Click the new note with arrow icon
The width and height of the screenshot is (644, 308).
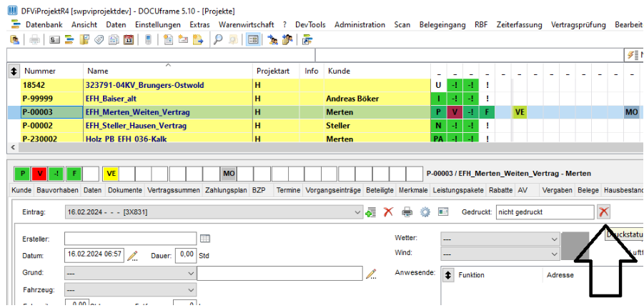click(198, 40)
